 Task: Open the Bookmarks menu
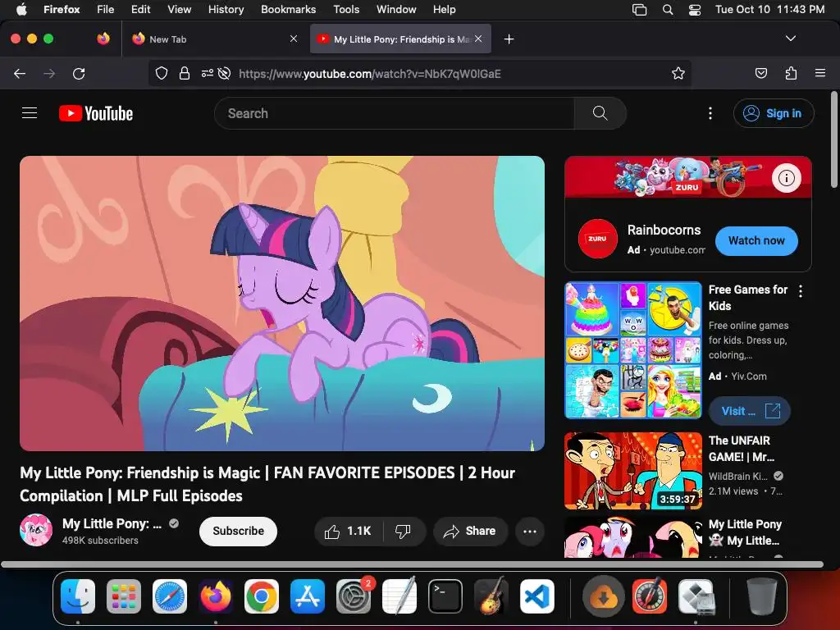tap(288, 10)
